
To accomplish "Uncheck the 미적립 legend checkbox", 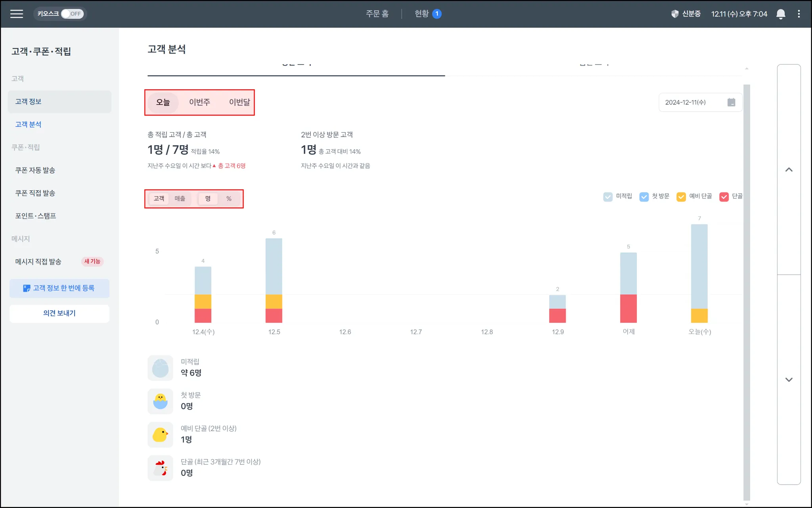I will 607,196.
